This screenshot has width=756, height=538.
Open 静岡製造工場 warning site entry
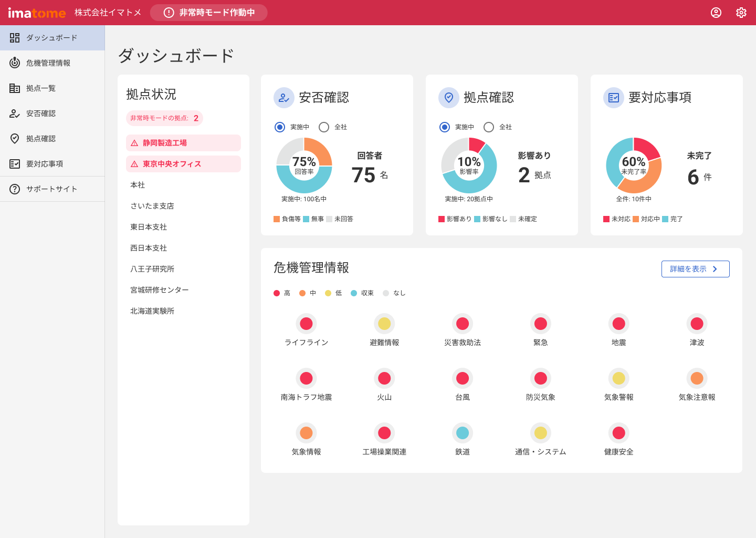[x=183, y=143]
